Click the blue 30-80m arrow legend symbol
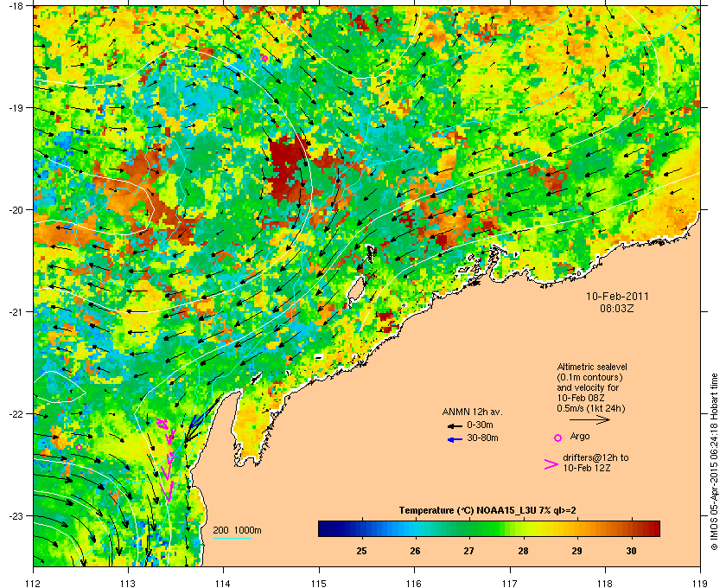 [x=455, y=438]
